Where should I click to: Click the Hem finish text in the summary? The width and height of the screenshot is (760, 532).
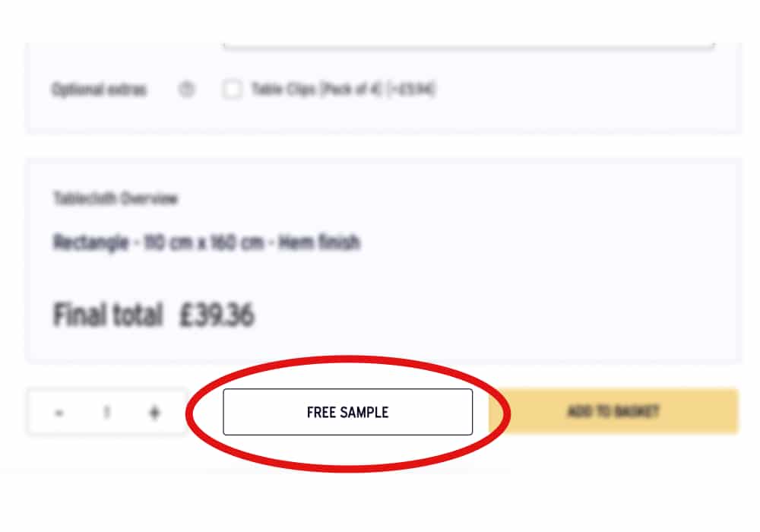pos(319,242)
